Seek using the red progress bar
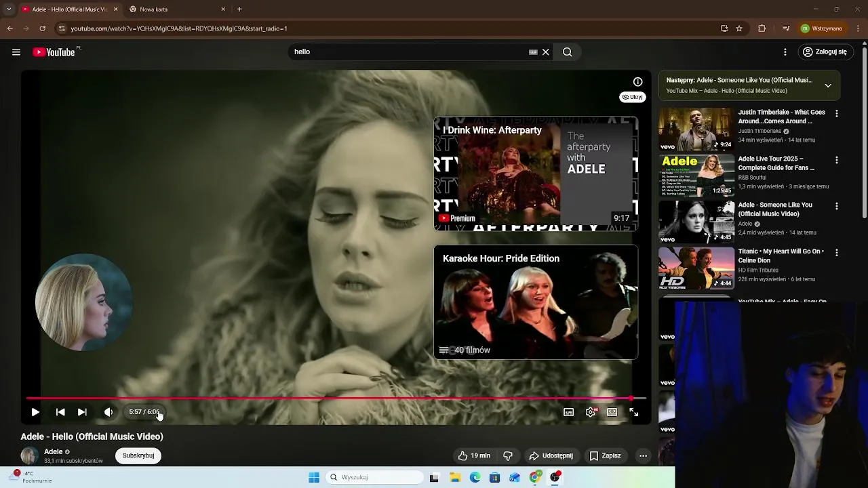868x488 pixels. click(x=336, y=399)
